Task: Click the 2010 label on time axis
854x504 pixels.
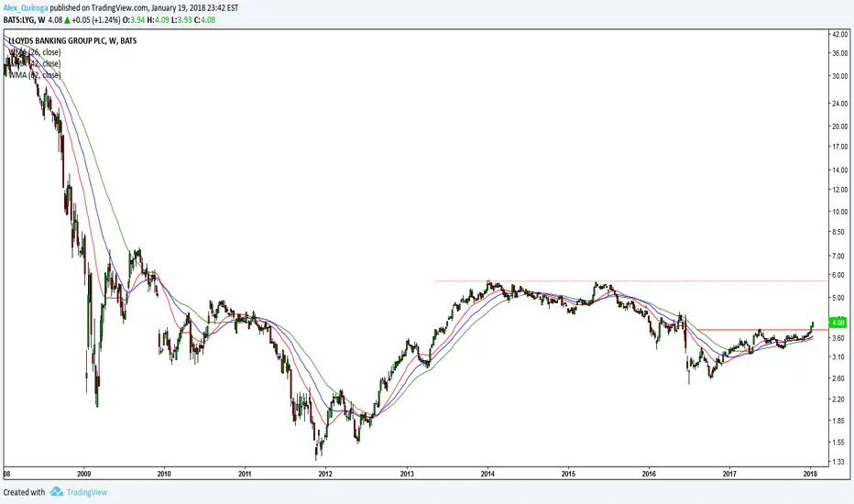Action: pos(164,474)
